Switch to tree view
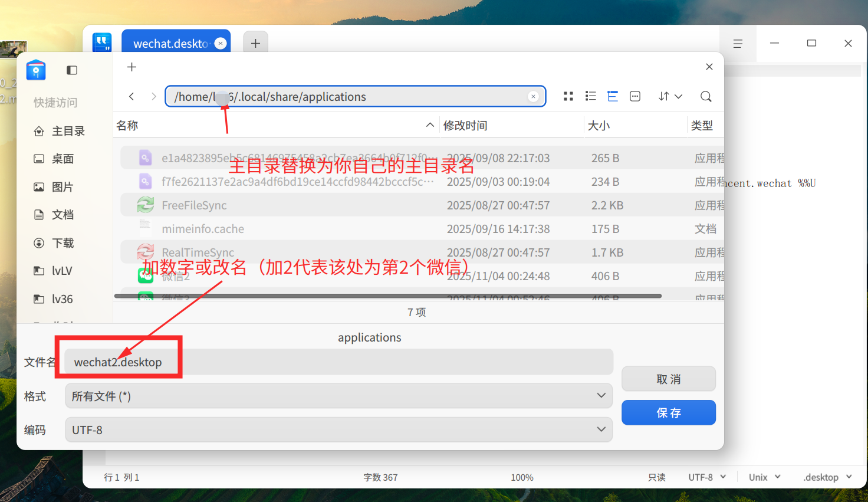Viewport: 868px width, 502px height. [613, 96]
